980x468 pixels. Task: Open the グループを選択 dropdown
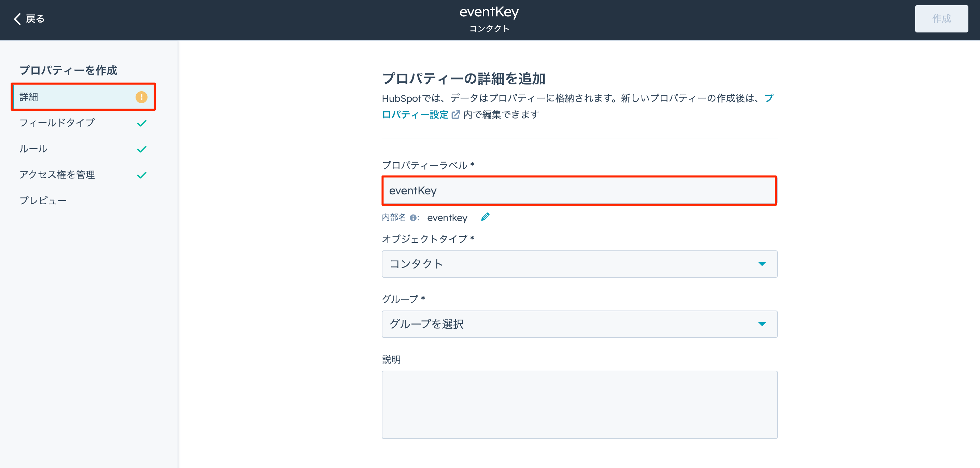(579, 324)
